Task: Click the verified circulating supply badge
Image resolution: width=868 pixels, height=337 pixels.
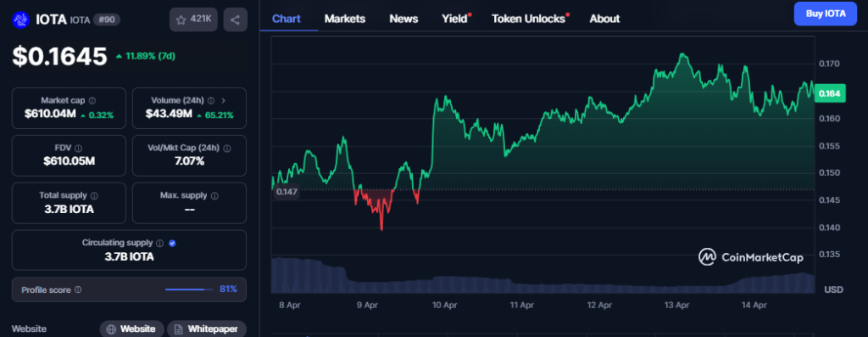Action: (x=172, y=243)
